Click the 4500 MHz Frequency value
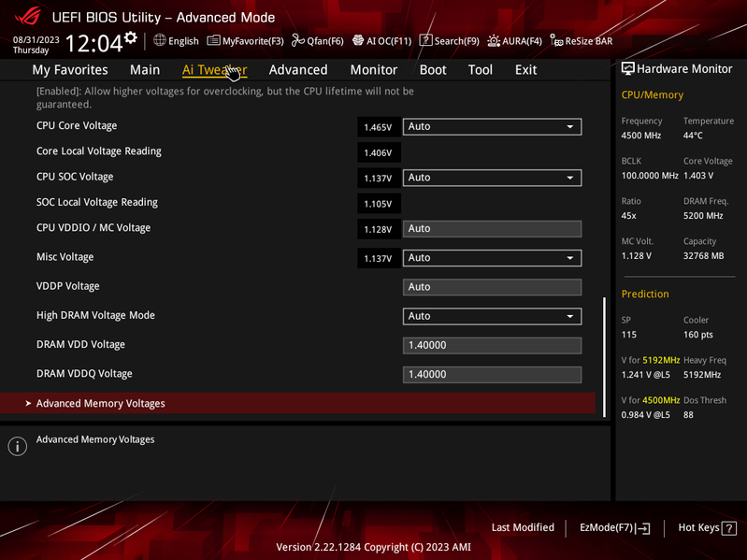This screenshot has width=747, height=560. 640,136
